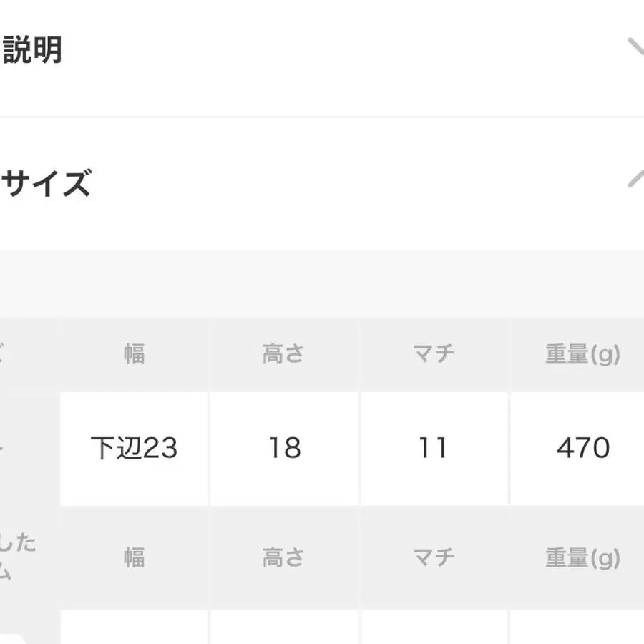Click the empty cell below the second 高さ header
The width and height of the screenshot is (644, 644).
283,628
